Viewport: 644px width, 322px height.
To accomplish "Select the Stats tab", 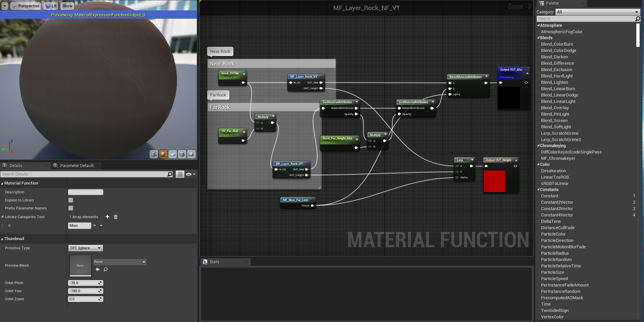I will (x=214, y=262).
